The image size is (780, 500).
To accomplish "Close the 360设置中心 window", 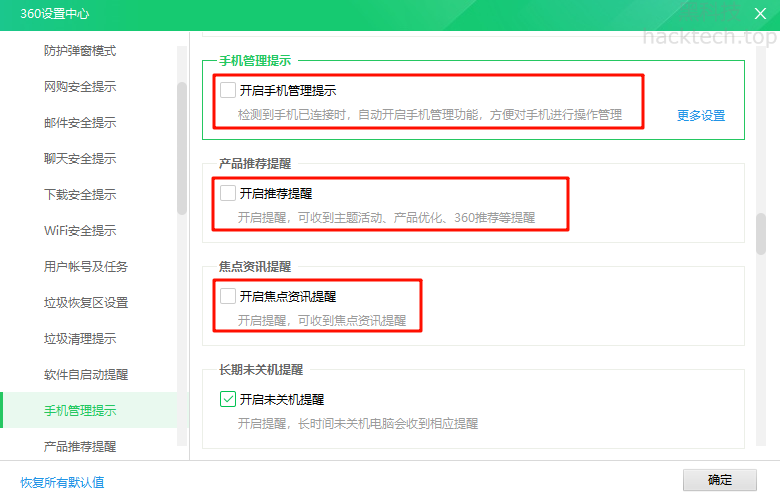I will click(x=760, y=13).
